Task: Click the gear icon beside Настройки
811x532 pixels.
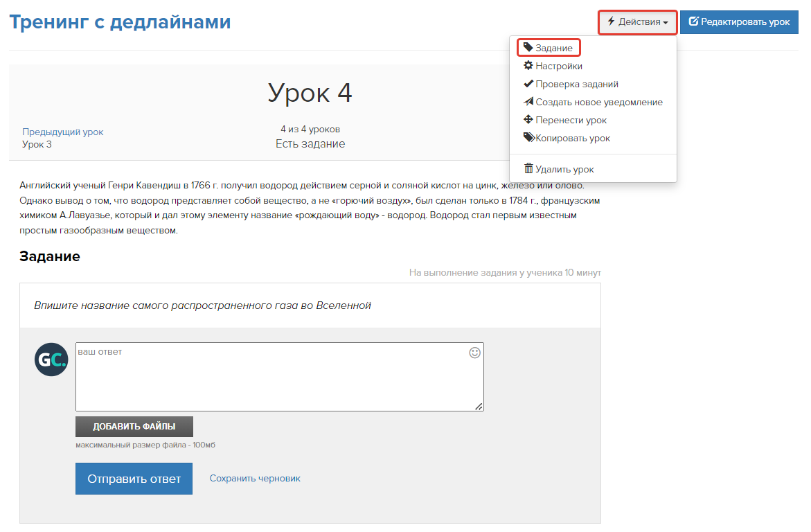Action: pyautogui.click(x=528, y=65)
